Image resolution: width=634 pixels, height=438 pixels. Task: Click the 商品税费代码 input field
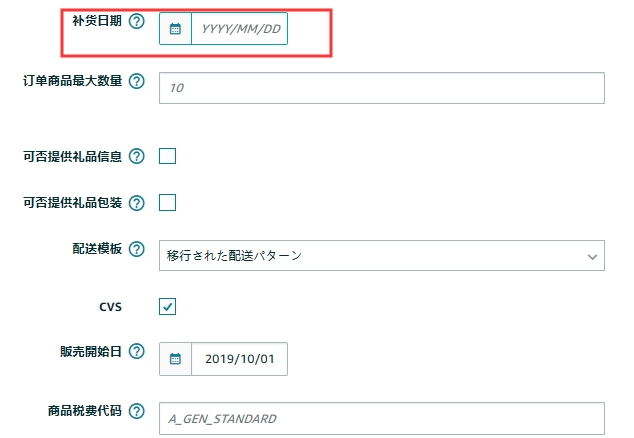(x=382, y=418)
